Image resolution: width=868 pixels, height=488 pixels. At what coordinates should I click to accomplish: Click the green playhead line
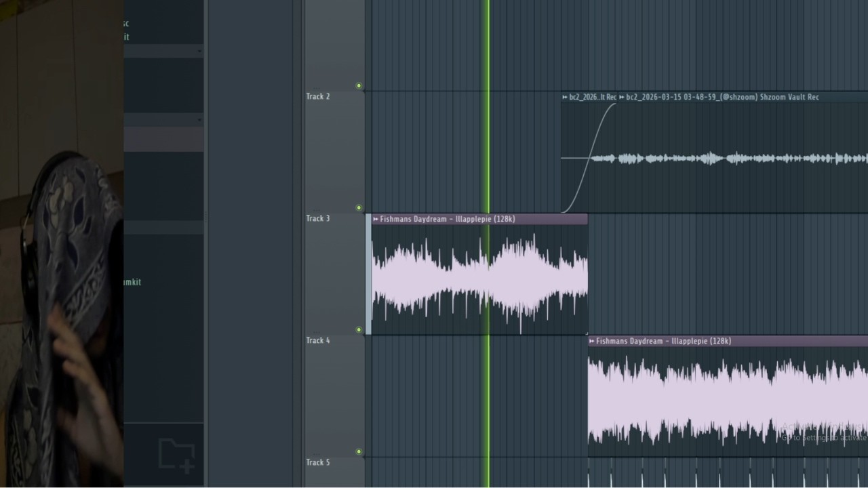(486, 244)
